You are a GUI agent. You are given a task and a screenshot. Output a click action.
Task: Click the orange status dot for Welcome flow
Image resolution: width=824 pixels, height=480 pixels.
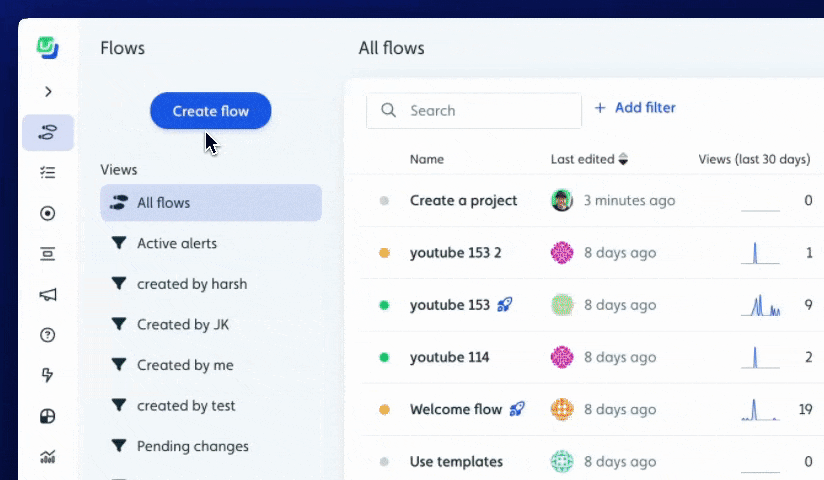(x=384, y=410)
